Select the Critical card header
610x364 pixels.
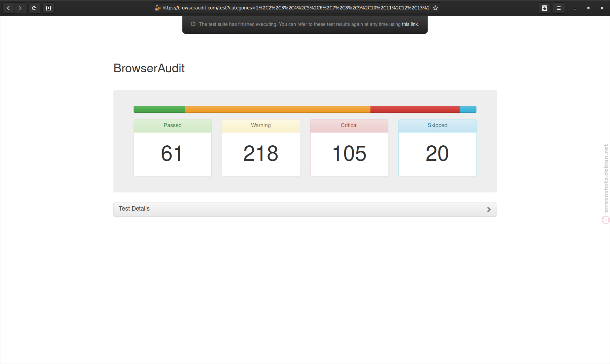[349, 126]
